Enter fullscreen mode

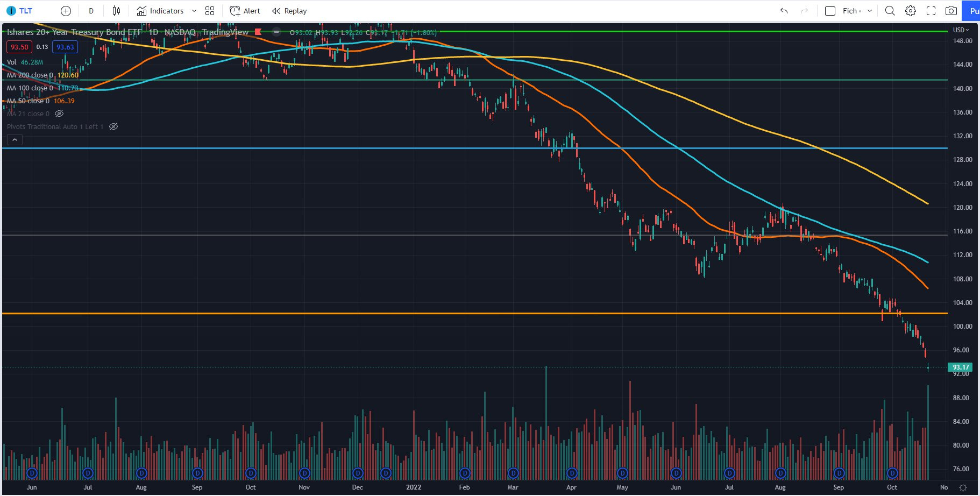tap(931, 11)
